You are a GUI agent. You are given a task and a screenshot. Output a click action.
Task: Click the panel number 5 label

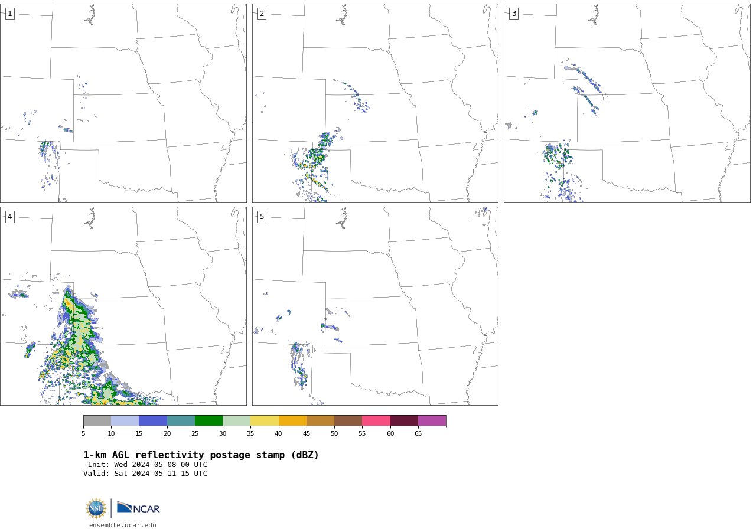(262, 217)
